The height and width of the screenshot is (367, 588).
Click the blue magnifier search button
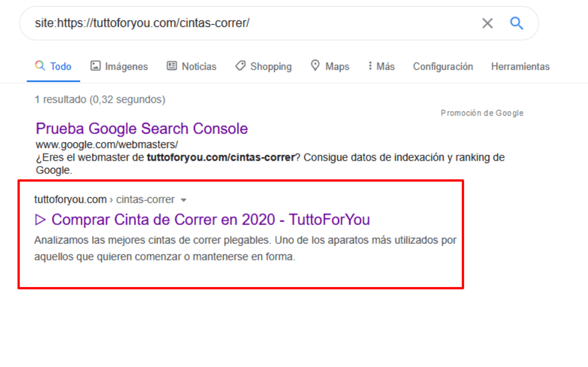516,23
